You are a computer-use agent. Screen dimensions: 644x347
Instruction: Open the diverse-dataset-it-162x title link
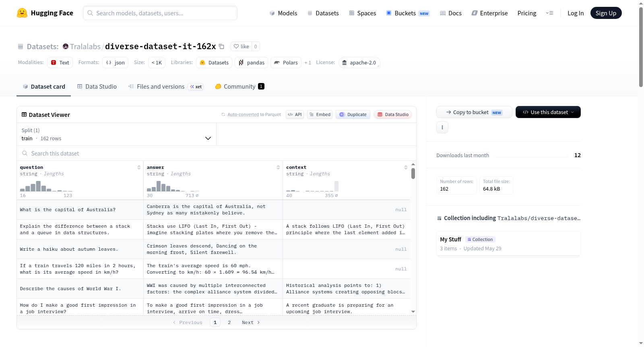click(160, 46)
